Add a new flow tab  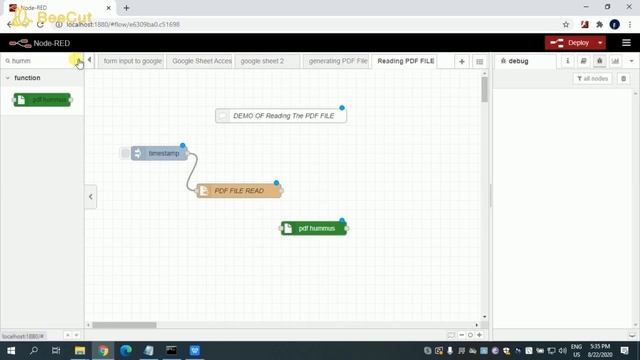[462, 62]
